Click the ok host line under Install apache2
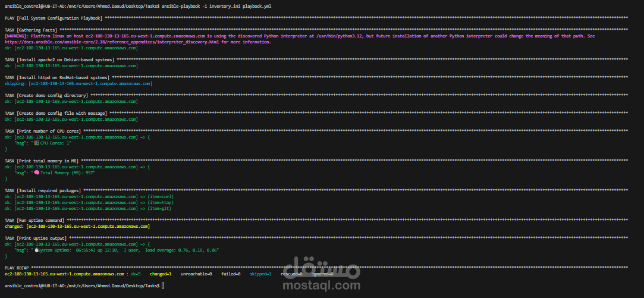 [71, 66]
